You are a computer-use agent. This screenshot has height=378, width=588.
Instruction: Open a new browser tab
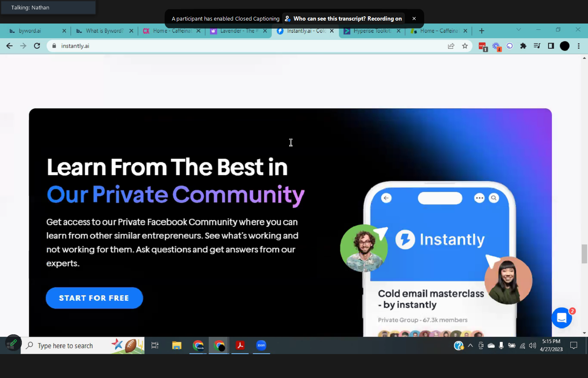coord(482,31)
